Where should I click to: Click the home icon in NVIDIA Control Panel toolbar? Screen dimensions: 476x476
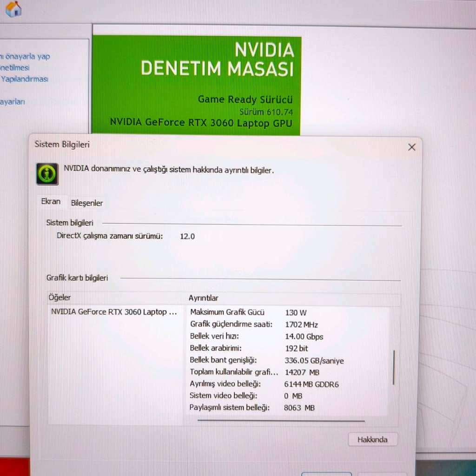[13, 9]
